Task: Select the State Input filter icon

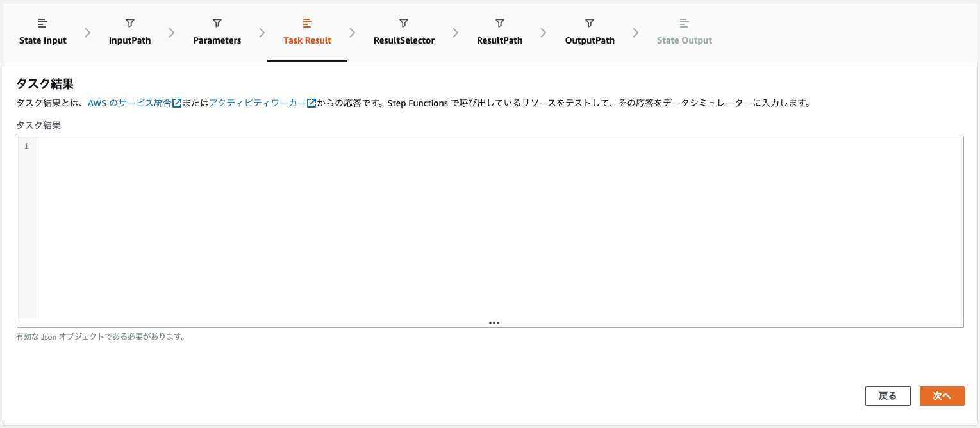Action: point(42,22)
